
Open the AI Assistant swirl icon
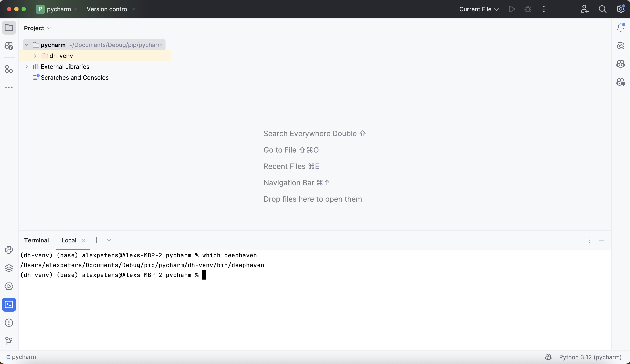pyautogui.click(x=621, y=46)
